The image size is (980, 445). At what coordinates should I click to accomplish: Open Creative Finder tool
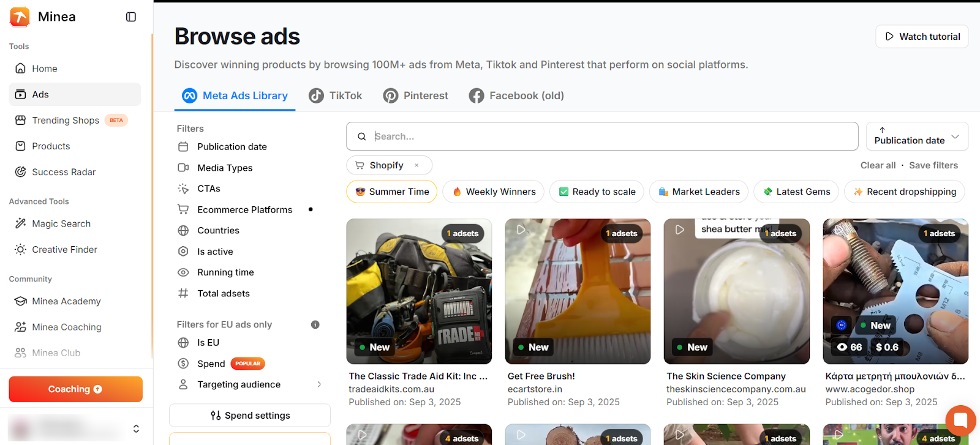click(64, 250)
